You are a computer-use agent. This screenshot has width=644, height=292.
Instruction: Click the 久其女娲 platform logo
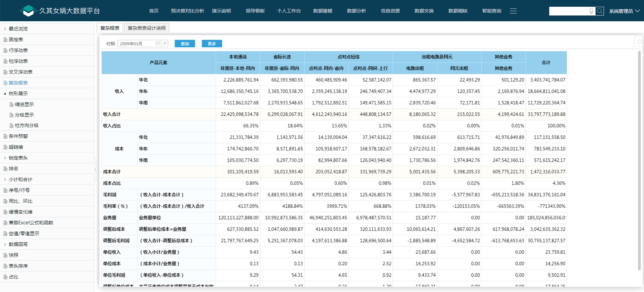point(28,11)
